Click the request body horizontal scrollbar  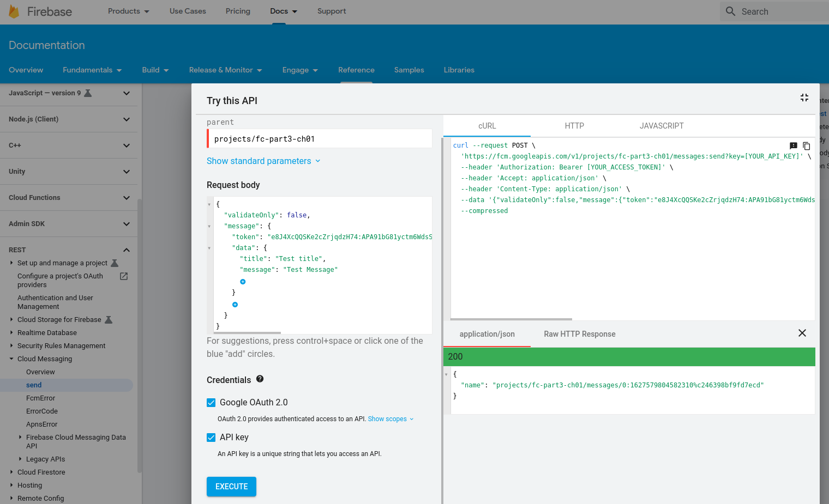pyautogui.click(x=247, y=332)
